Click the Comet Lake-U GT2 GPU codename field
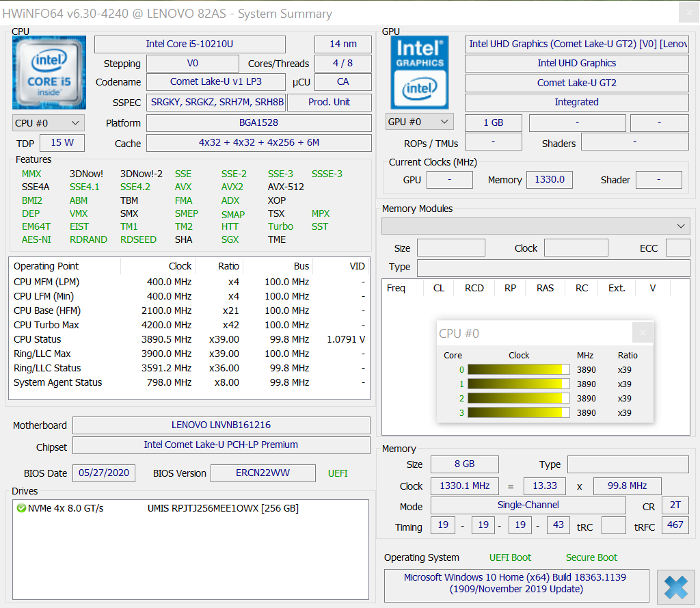This screenshot has height=608, width=700. tap(577, 83)
